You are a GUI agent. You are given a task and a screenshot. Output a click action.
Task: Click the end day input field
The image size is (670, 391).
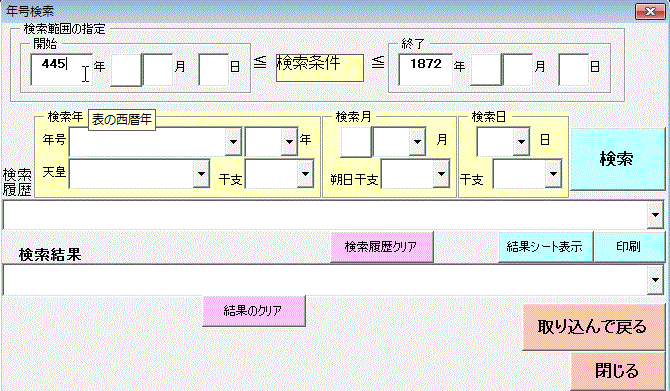573,69
